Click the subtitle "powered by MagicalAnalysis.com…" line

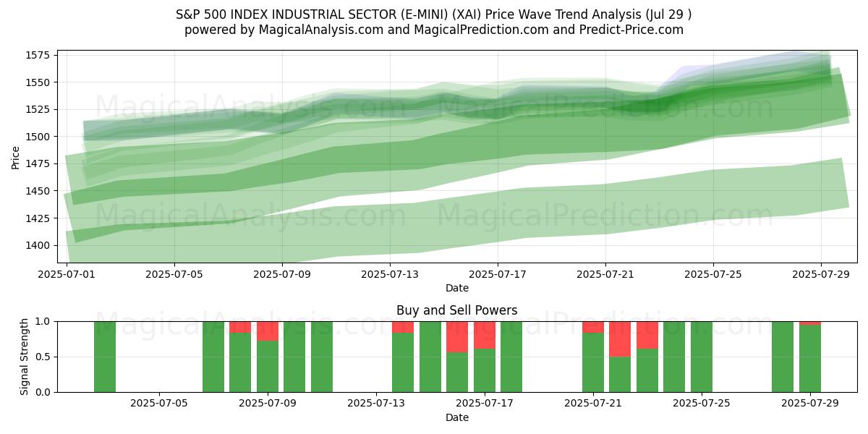434,30
